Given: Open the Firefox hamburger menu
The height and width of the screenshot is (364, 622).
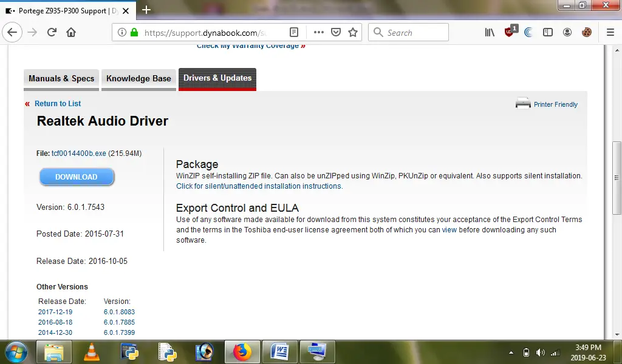Looking at the screenshot, I should click(x=610, y=33).
